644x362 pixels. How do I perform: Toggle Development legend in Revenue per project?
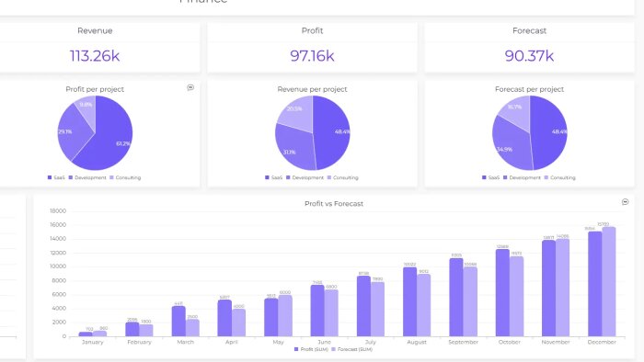[x=305, y=177]
